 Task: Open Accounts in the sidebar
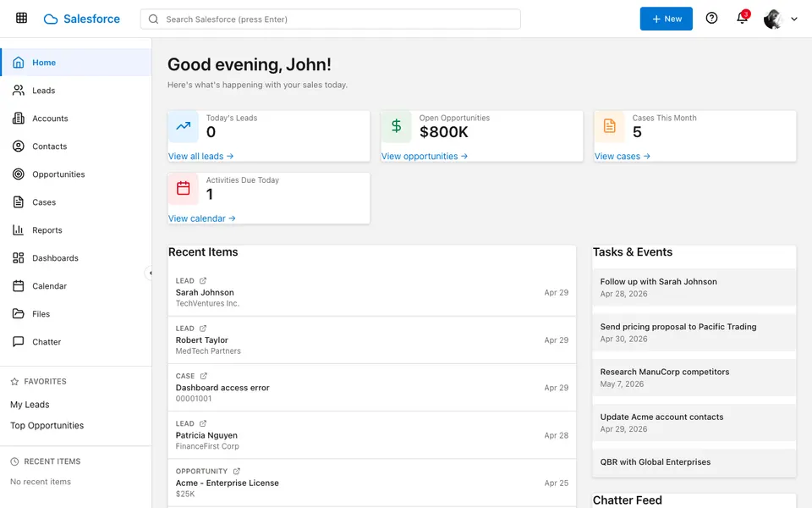(x=76, y=119)
